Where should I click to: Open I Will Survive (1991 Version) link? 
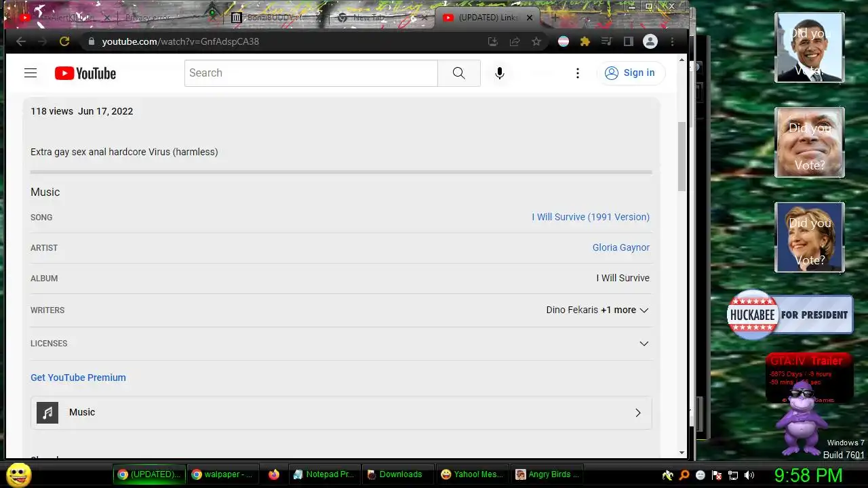[x=591, y=217]
